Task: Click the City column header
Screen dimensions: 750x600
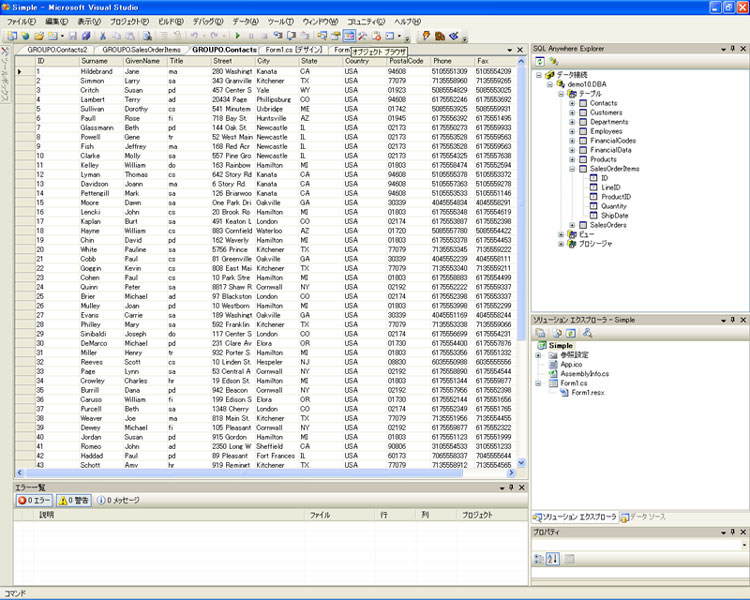Action: pos(276,61)
